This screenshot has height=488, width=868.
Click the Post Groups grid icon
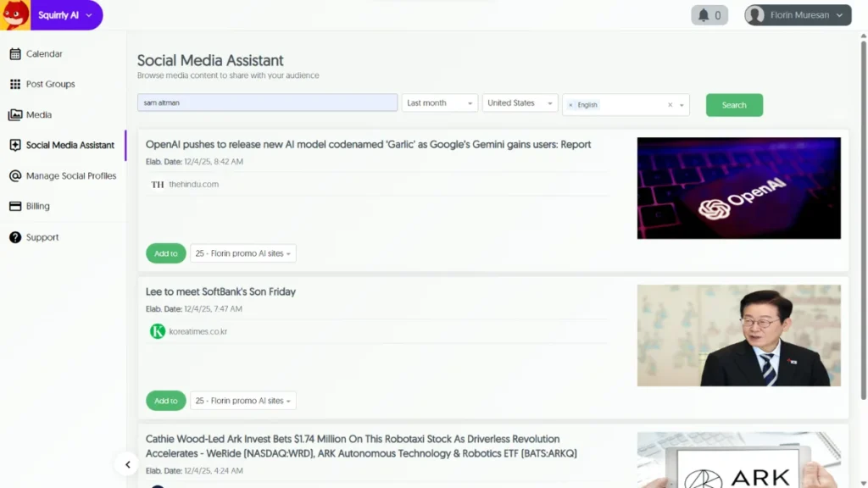[x=15, y=85]
